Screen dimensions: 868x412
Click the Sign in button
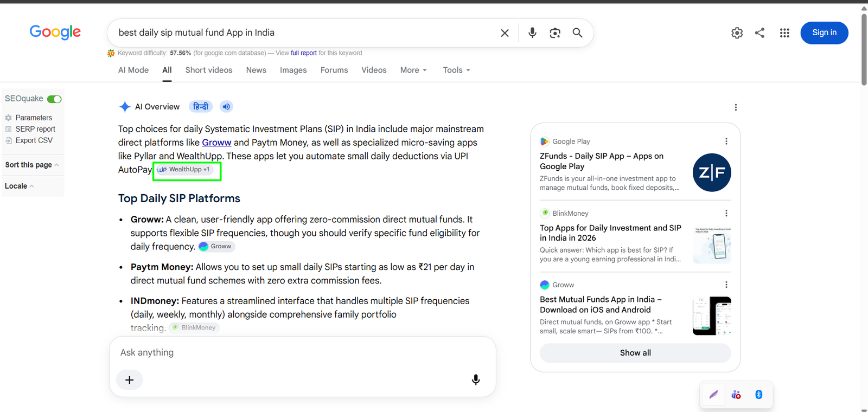[x=824, y=33]
